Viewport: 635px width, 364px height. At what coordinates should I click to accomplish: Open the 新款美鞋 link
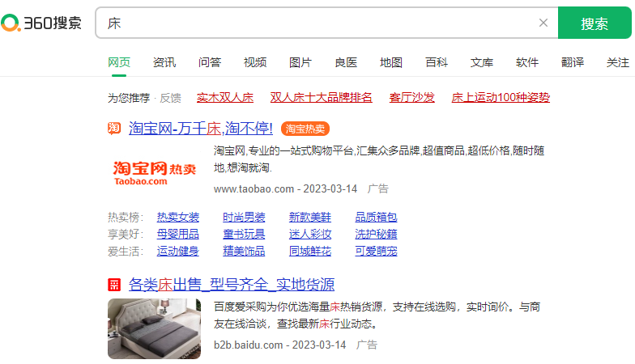click(310, 217)
